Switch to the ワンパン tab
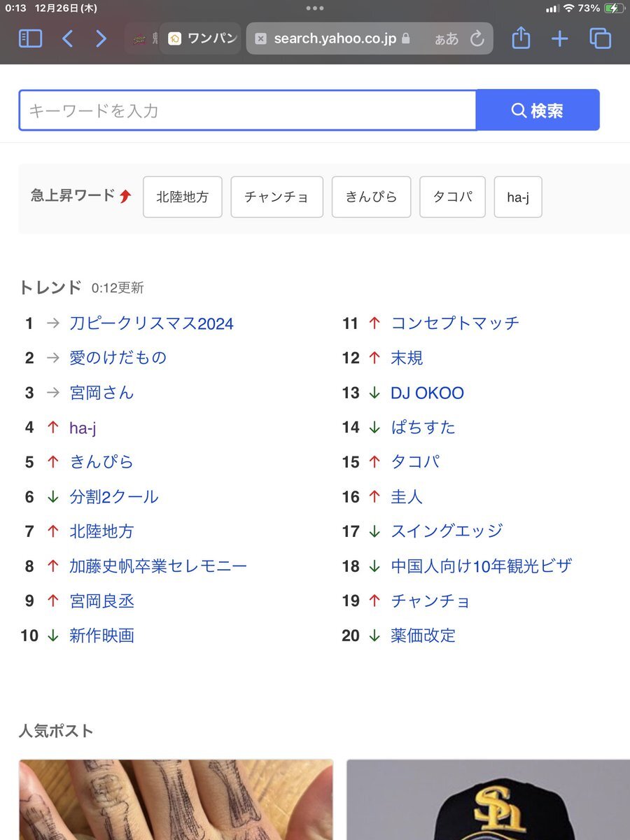 (x=202, y=38)
